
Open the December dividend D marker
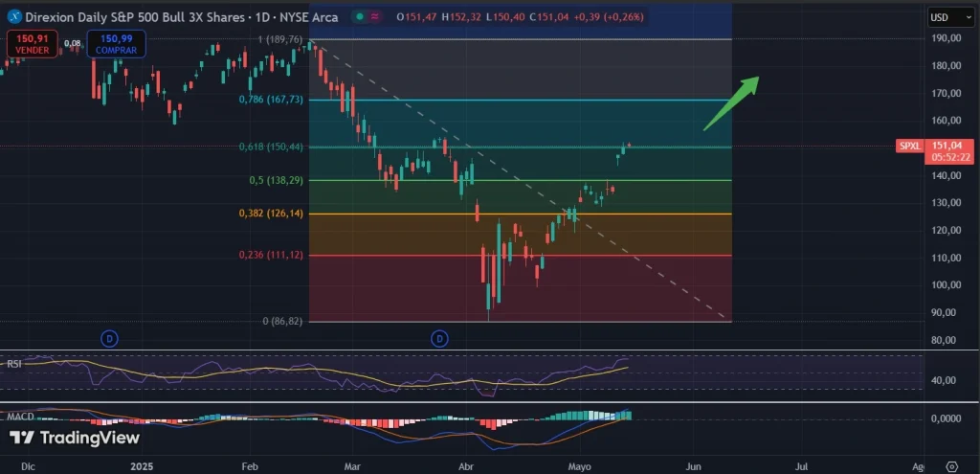click(x=109, y=339)
